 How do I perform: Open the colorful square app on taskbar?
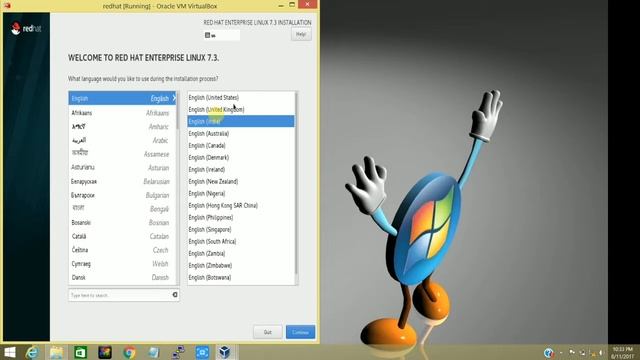105,352
